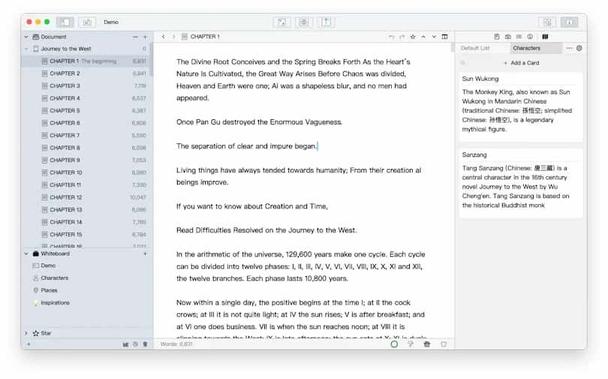Click Add a Card

522,63
